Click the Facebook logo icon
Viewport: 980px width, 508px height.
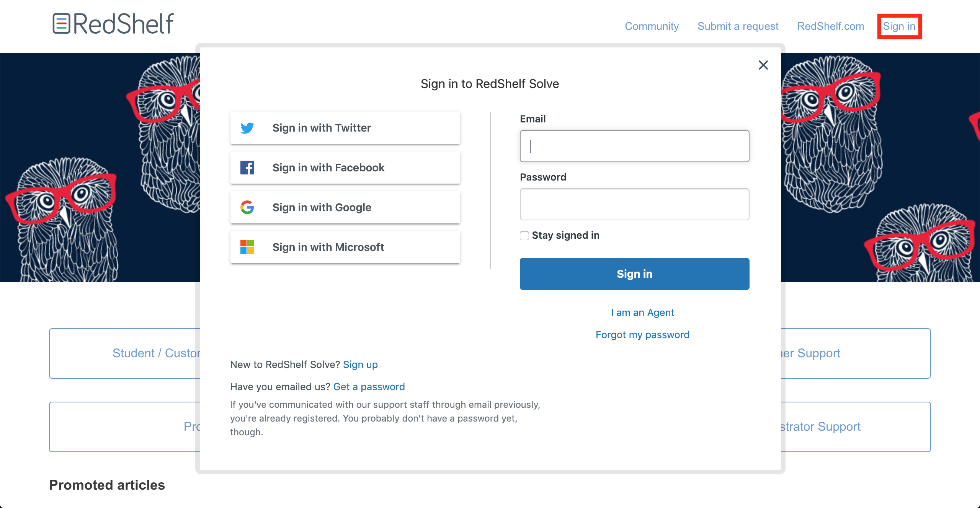pyautogui.click(x=247, y=168)
